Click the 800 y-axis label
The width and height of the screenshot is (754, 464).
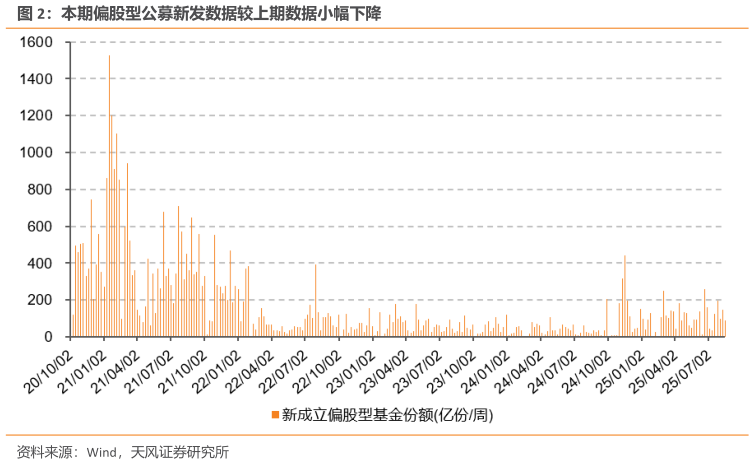click(x=39, y=189)
